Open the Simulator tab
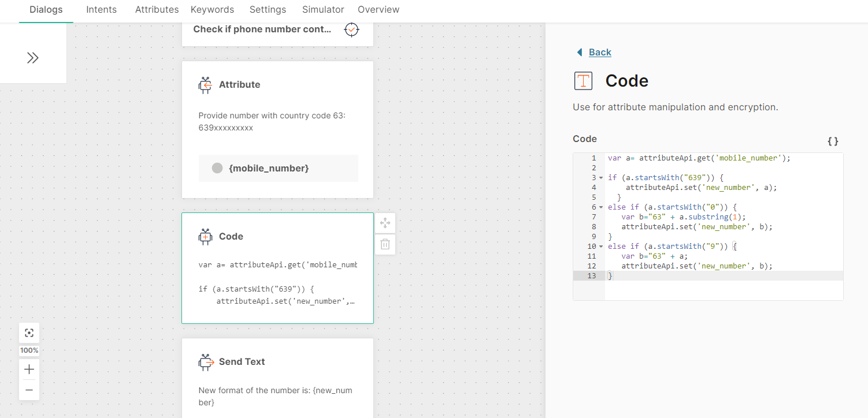The image size is (868, 418). tap(322, 10)
